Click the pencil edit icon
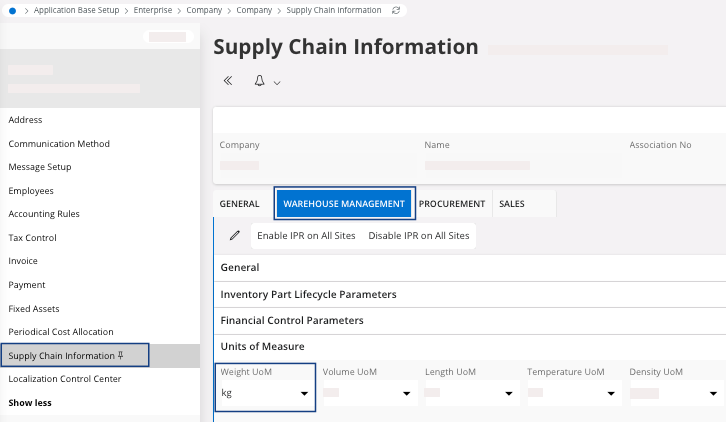This screenshot has width=726, height=422. 235,236
